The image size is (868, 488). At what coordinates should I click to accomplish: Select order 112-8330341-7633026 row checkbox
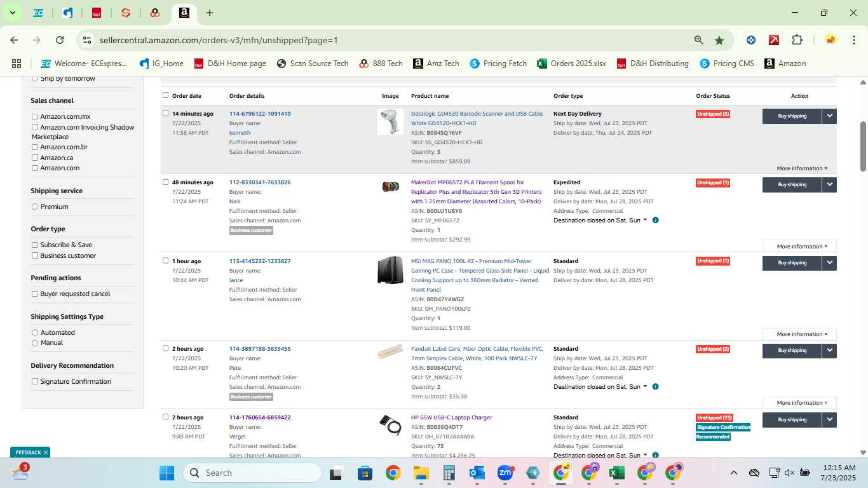[166, 182]
